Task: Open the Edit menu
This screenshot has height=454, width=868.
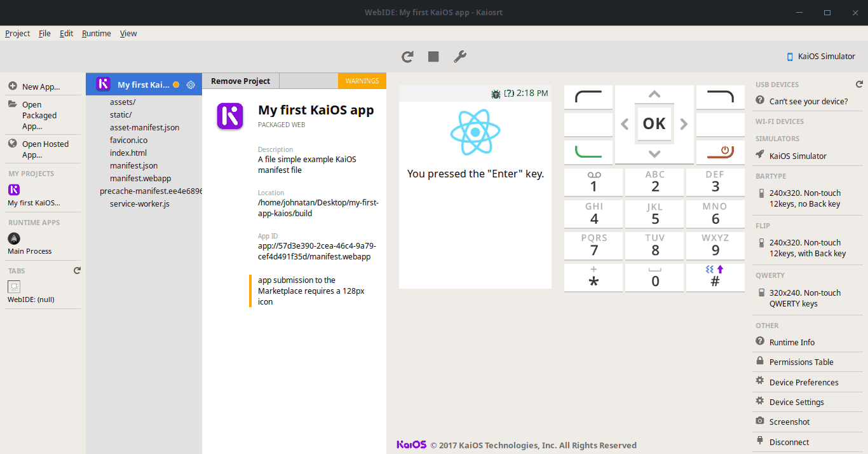Action: 66,33
